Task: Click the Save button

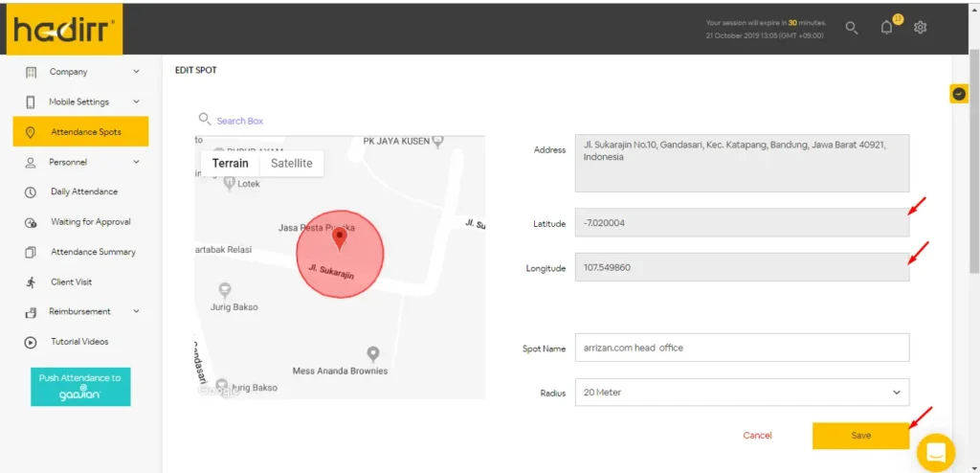Action: point(860,436)
